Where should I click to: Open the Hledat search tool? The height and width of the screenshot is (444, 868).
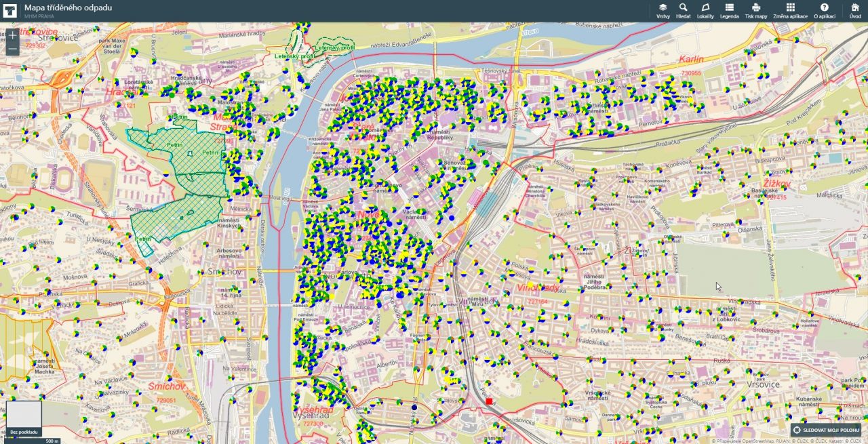click(683, 10)
